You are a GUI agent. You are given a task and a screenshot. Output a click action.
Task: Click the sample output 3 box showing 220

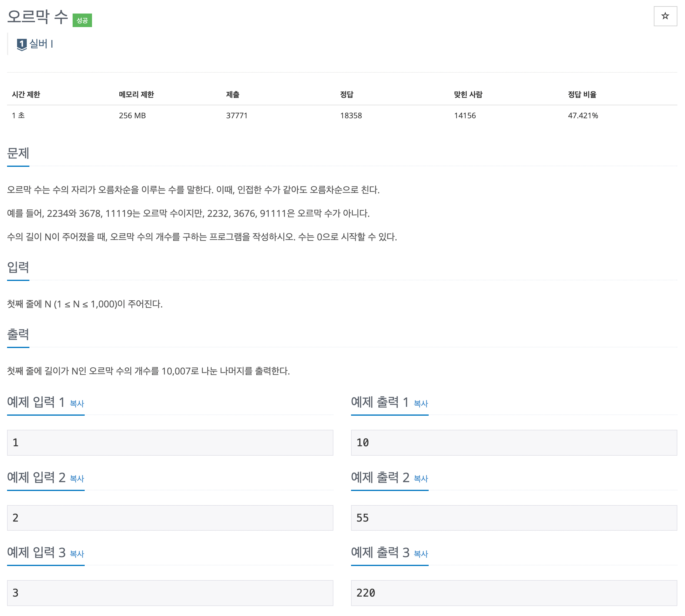click(514, 593)
